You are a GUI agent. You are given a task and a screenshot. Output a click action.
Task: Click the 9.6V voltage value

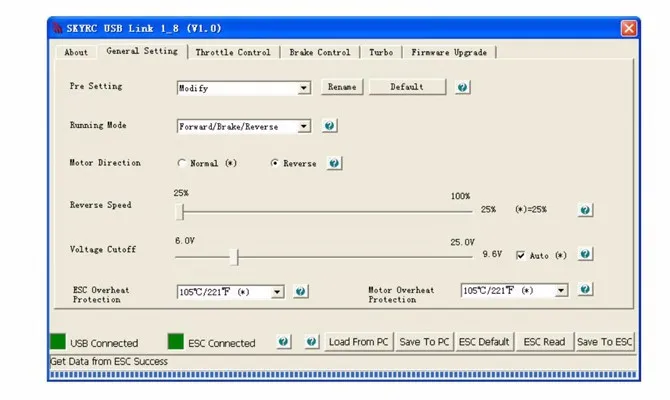(492, 254)
